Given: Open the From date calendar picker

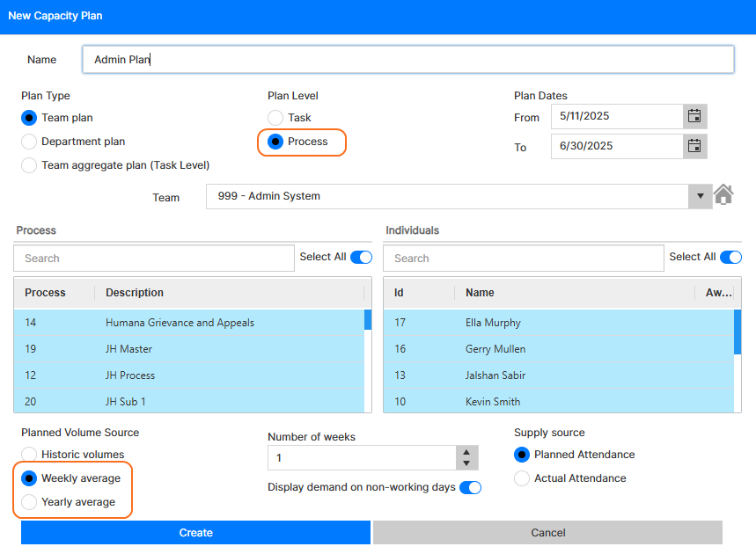Looking at the screenshot, I should tap(694, 116).
